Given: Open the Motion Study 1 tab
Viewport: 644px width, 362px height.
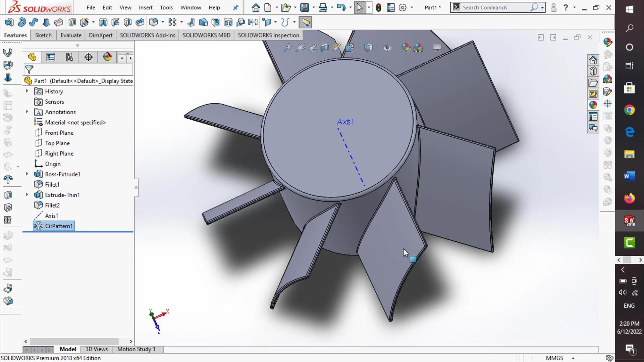Looking at the screenshot, I should tap(136, 349).
